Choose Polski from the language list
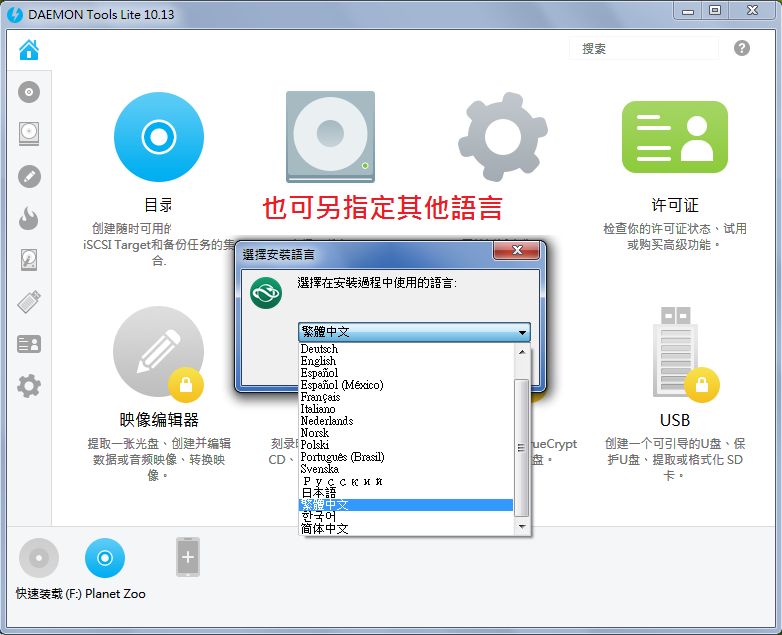Image resolution: width=782 pixels, height=635 pixels. [x=406, y=444]
